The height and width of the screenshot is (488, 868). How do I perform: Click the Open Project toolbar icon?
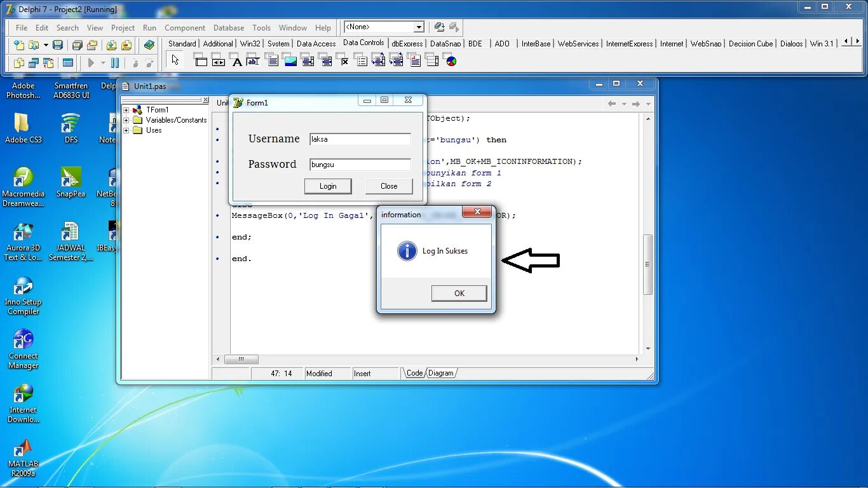pyautogui.click(x=92, y=45)
